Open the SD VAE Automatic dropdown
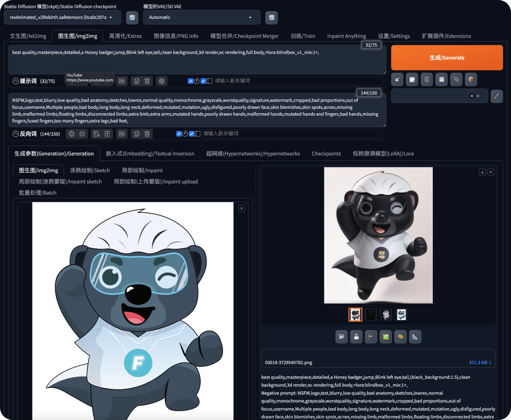The height and width of the screenshot is (420, 511). tap(202, 18)
